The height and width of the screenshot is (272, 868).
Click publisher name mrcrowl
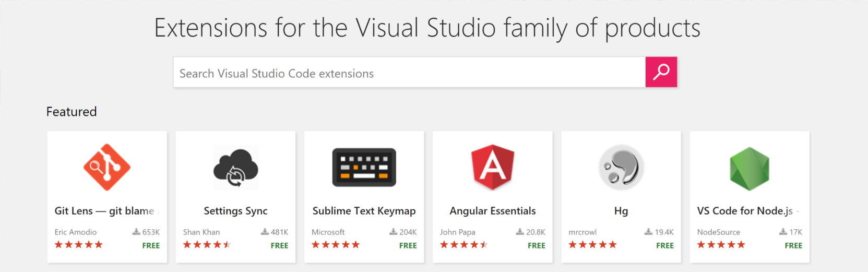tap(582, 232)
